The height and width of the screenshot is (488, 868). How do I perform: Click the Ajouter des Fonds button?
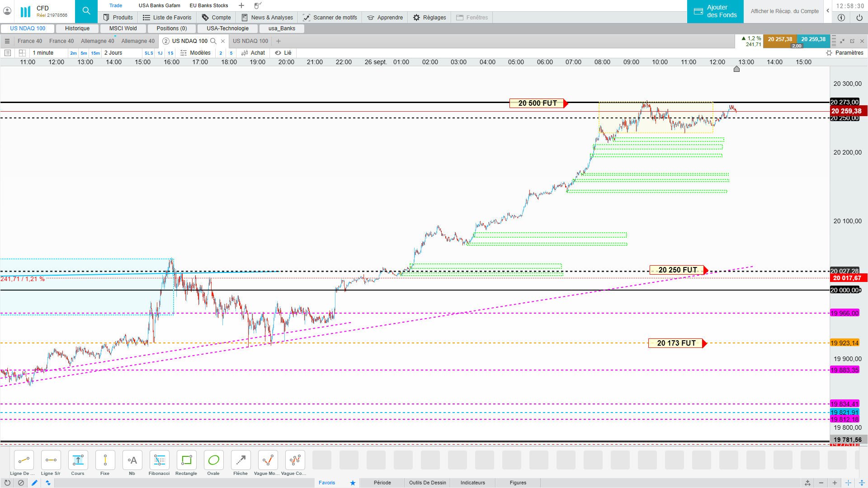tap(715, 11)
